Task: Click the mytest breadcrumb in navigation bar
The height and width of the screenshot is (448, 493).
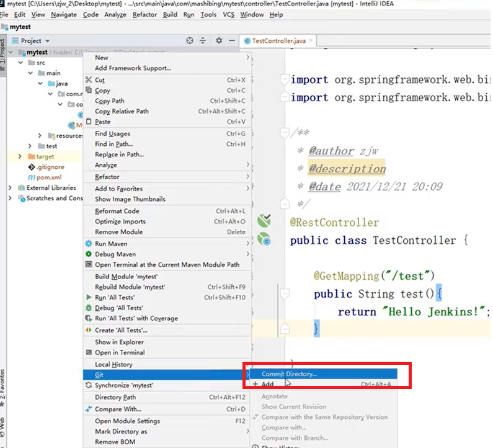Action: (20, 27)
